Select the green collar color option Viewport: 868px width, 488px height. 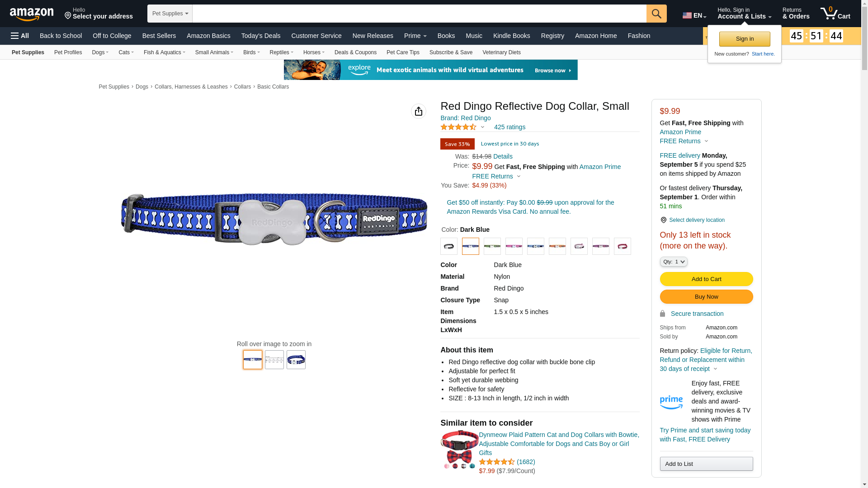pyautogui.click(x=492, y=246)
